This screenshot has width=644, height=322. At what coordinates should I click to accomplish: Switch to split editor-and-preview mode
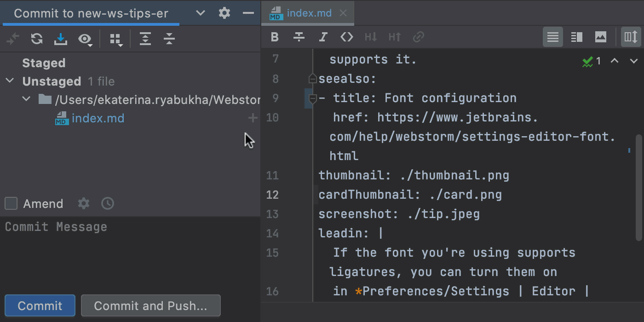click(x=576, y=36)
